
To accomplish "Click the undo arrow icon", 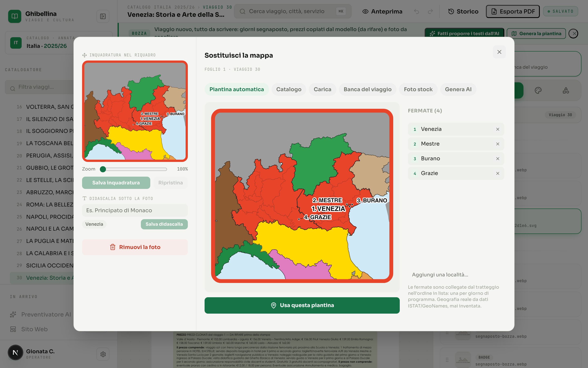I will pos(416,11).
